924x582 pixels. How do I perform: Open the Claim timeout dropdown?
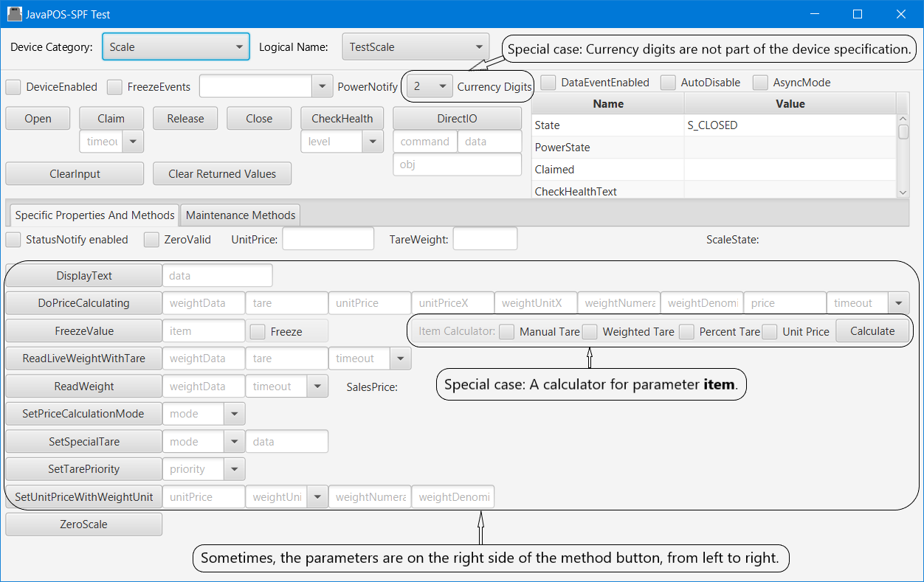point(133,142)
